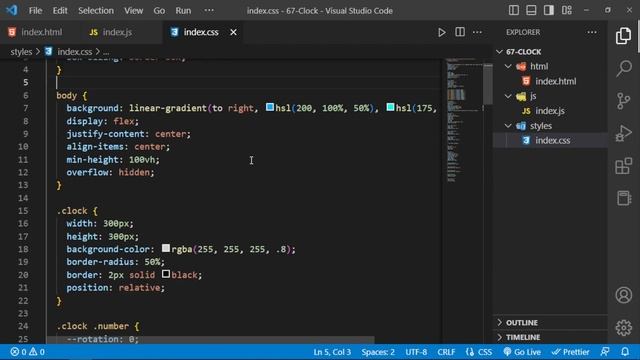Open the Source Control view
This screenshot has height=360, width=640.
click(623, 101)
